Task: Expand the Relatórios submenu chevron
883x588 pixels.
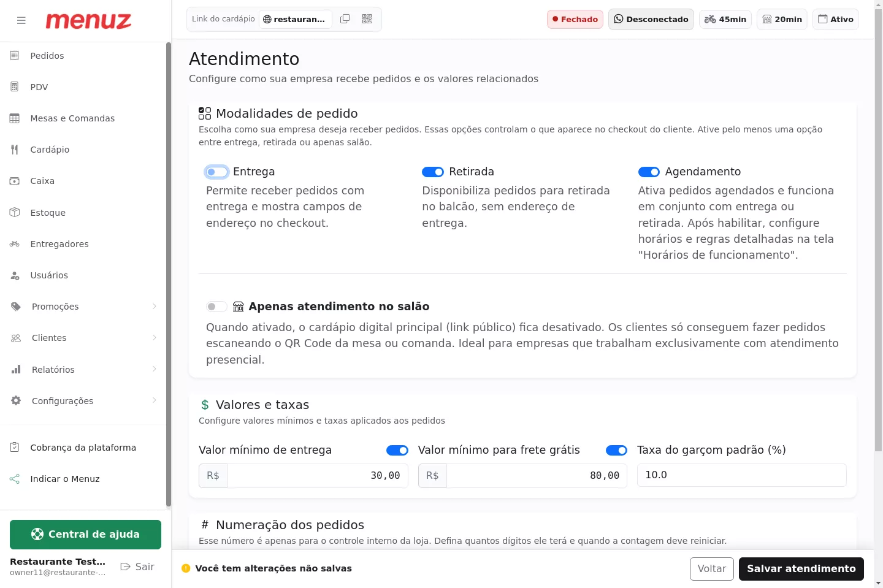Action: coord(155,369)
